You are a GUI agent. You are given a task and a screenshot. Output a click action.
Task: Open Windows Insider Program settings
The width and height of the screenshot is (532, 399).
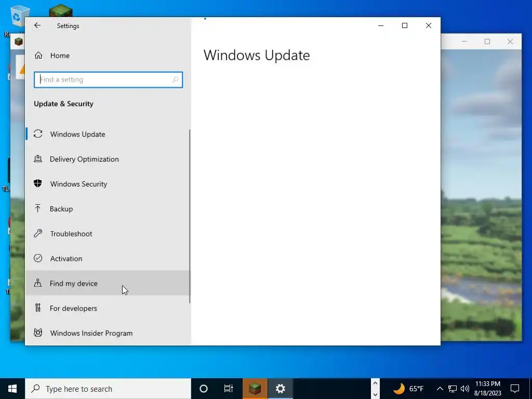click(x=108, y=333)
